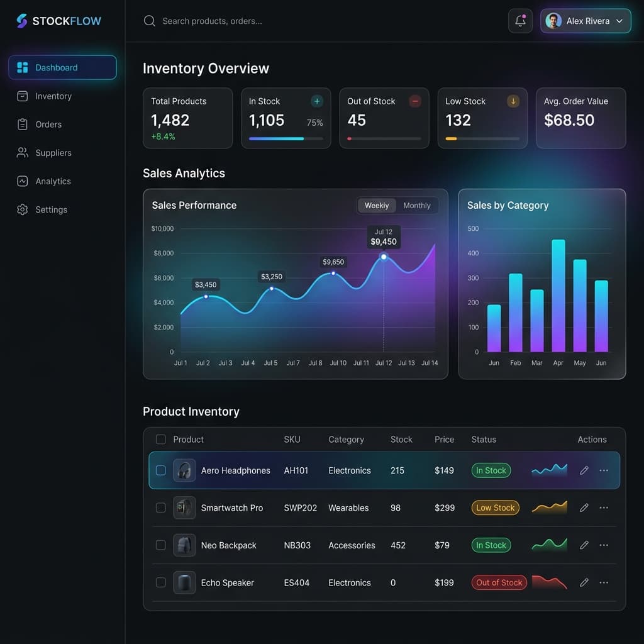Image resolution: width=644 pixels, height=644 pixels.
Task: Click the Smartwatch Pro trend sparkline
Action: point(550,508)
